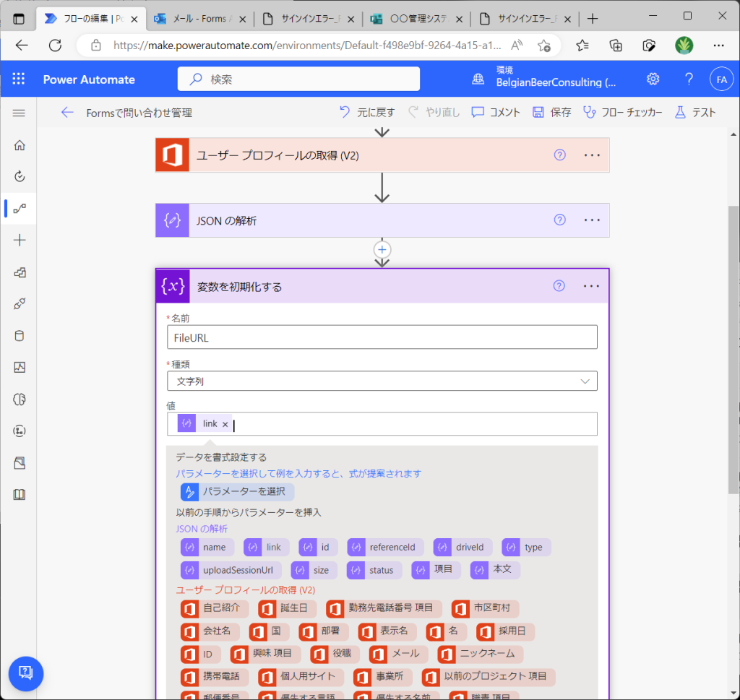
Task: Click browser refresh button
Action: click(55, 46)
